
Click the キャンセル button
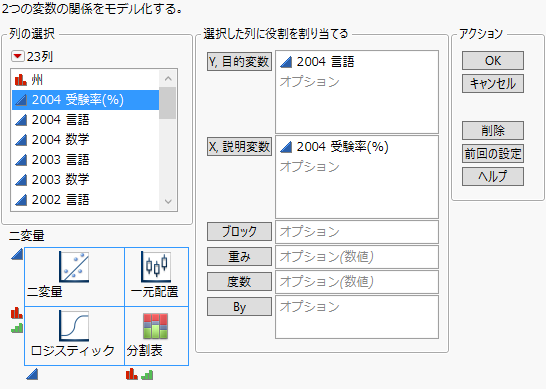coord(493,84)
